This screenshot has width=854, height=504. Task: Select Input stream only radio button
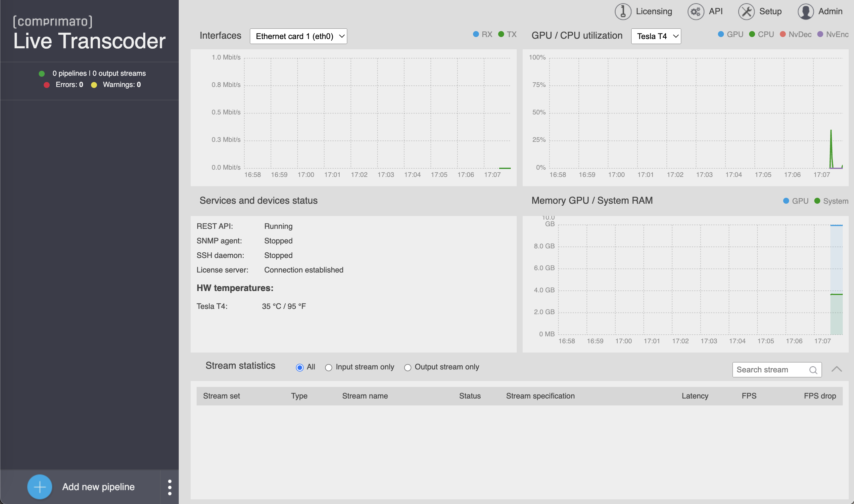click(x=328, y=367)
